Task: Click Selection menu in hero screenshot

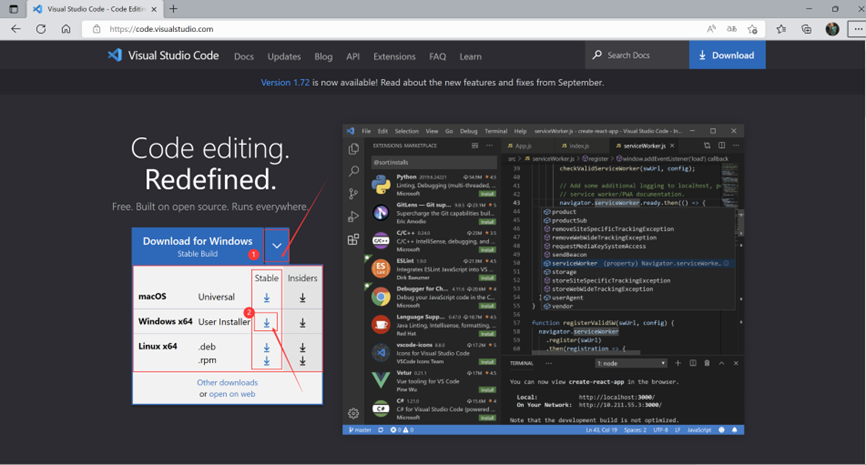Action: click(406, 131)
